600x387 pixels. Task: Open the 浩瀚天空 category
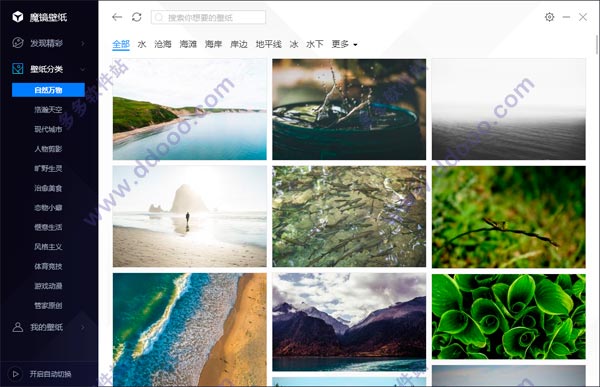pos(48,110)
